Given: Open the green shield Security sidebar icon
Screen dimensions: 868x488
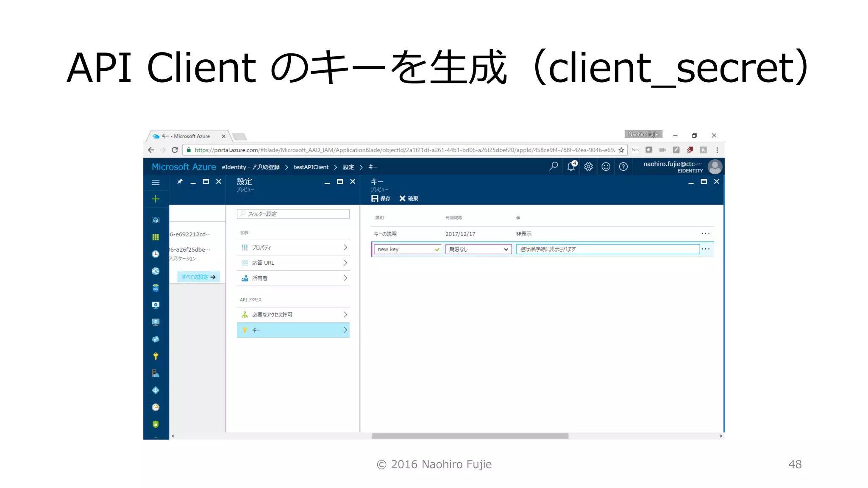Looking at the screenshot, I should 156,424.
